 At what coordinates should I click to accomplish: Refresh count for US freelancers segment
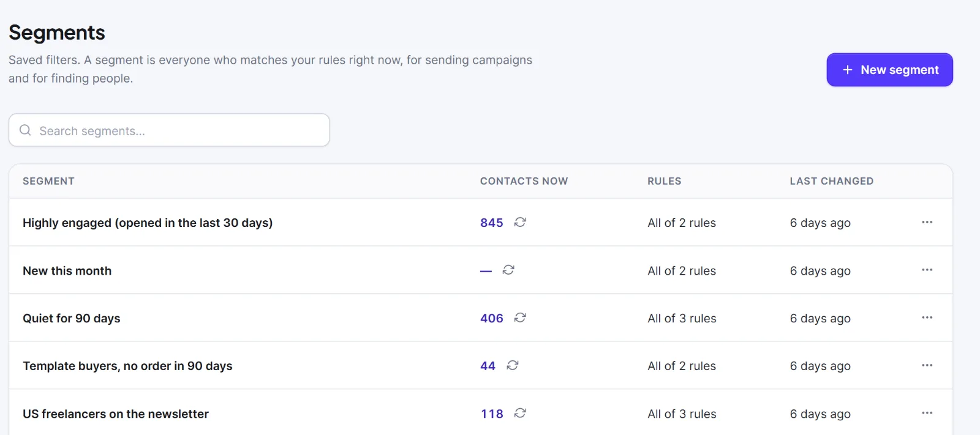click(x=520, y=413)
